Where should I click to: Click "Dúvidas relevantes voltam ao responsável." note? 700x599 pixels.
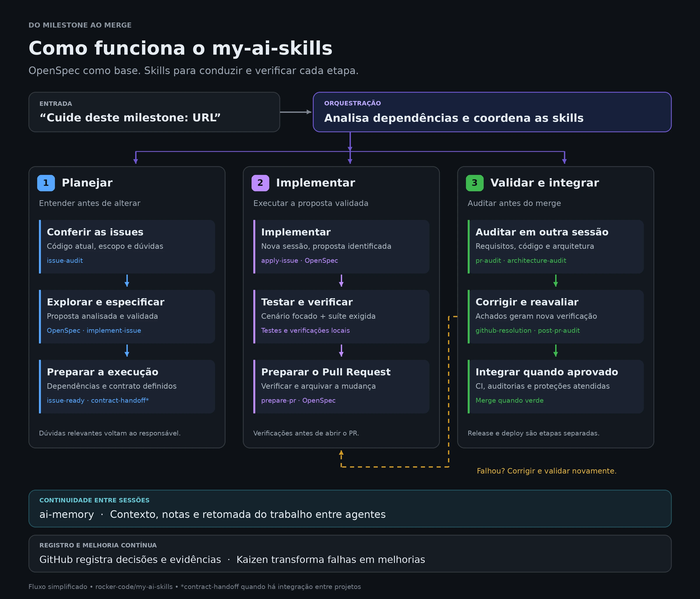pyautogui.click(x=110, y=433)
